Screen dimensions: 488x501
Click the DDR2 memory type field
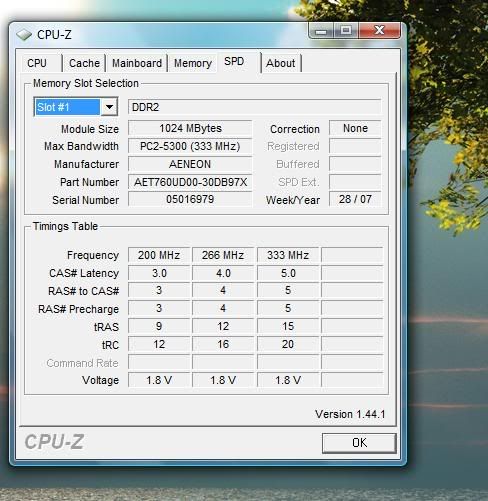pyautogui.click(x=254, y=107)
